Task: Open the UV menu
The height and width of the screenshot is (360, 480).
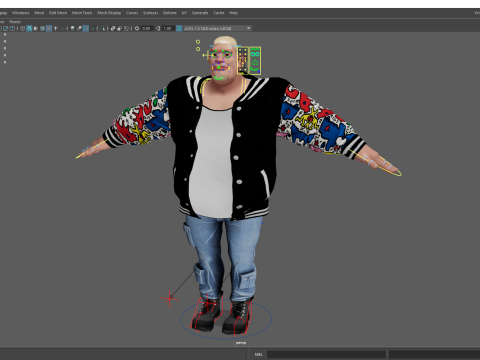Action: click(x=184, y=13)
